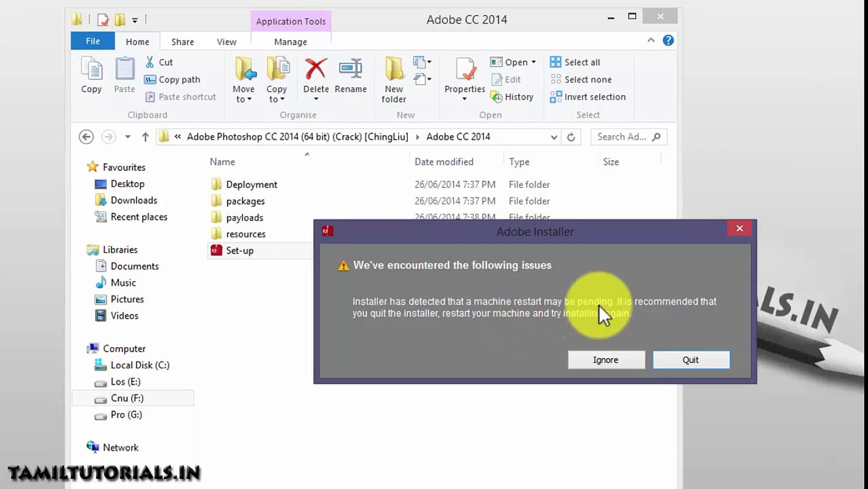Switch to the Share ribbon tab
This screenshot has height=489, width=868.
[182, 42]
